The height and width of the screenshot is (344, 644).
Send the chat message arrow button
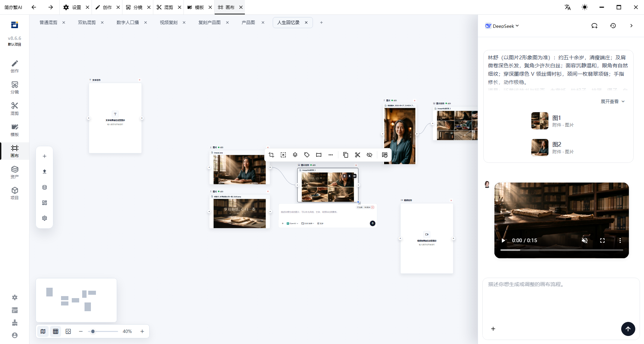click(628, 329)
